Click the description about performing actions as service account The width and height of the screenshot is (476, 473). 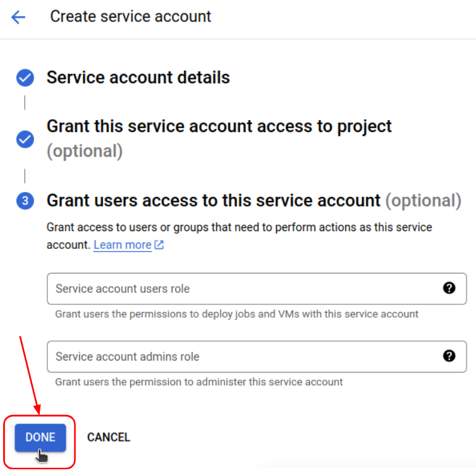pos(239,236)
